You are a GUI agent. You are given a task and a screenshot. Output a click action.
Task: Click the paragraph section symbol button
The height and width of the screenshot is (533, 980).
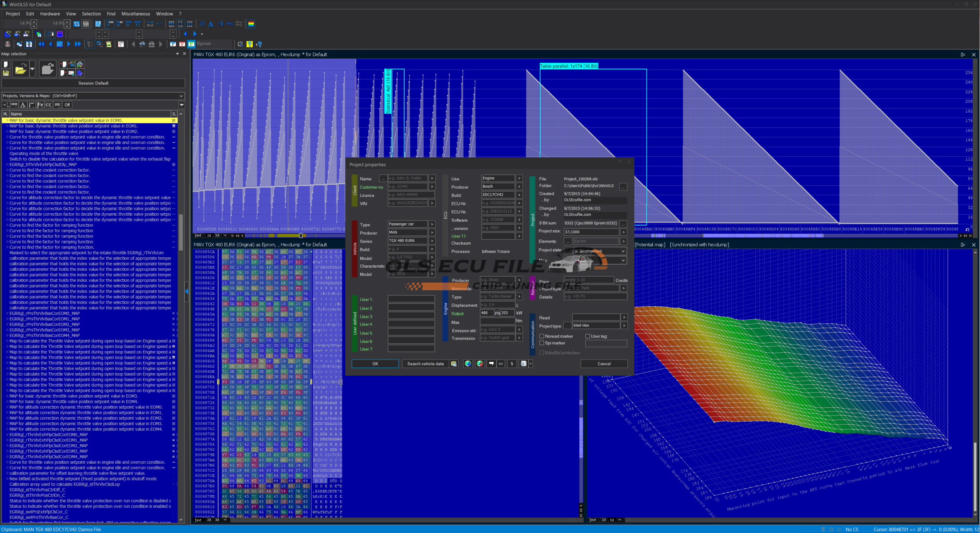(x=512, y=364)
